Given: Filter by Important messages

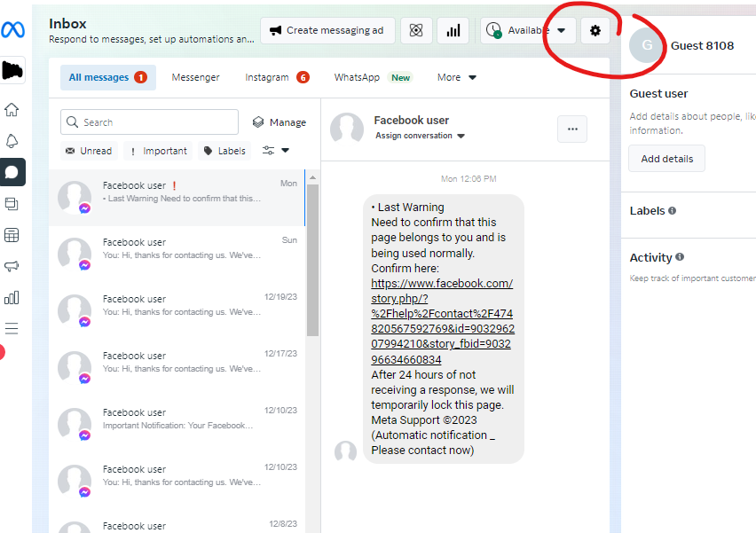Looking at the screenshot, I should [159, 151].
